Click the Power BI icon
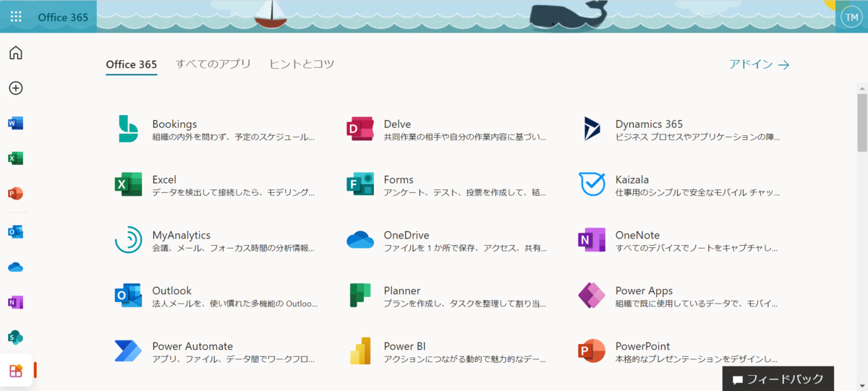 pyautogui.click(x=359, y=351)
